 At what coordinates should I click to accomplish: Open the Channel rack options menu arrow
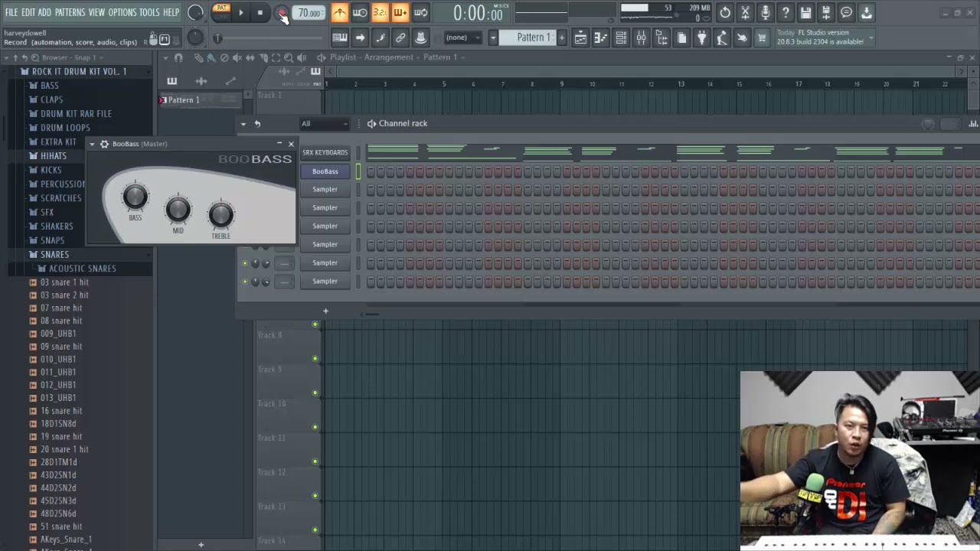[x=243, y=123]
